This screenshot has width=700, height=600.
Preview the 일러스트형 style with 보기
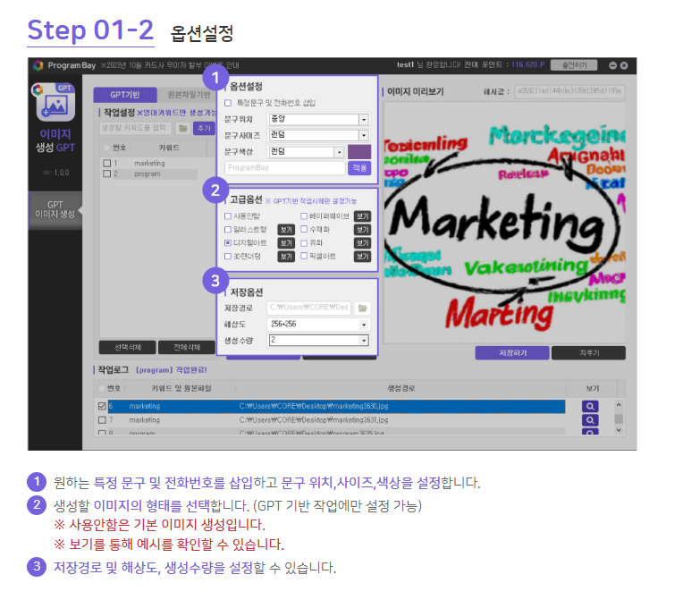coord(285,229)
